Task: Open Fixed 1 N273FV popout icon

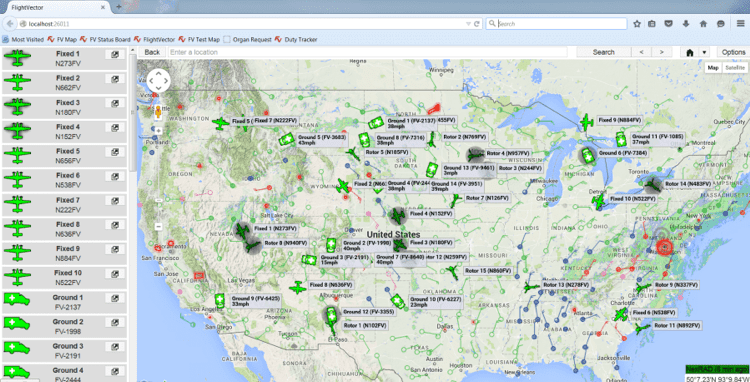Action: coord(115,54)
